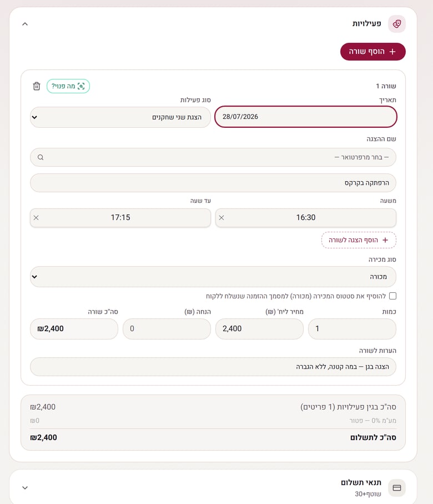Click the סה"כ שורה total field ₪2,400
The width and height of the screenshot is (433, 504).
click(x=74, y=329)
